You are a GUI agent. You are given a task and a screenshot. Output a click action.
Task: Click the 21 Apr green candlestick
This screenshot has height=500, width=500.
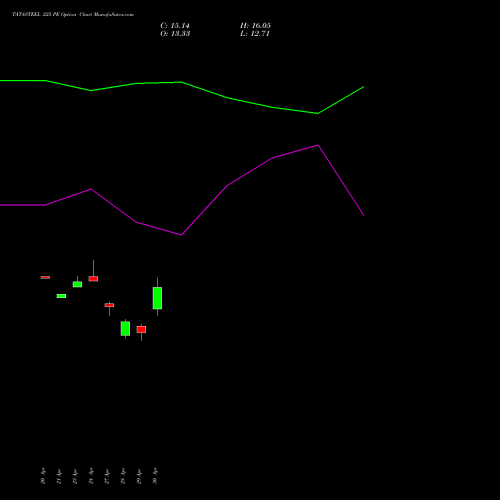[x=61, y=296]
